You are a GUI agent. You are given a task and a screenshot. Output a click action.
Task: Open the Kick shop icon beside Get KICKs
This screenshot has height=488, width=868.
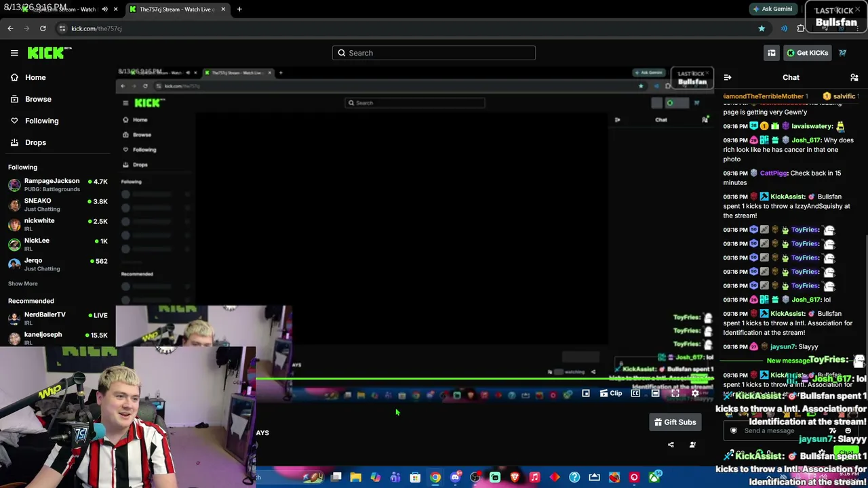[772, 53]
